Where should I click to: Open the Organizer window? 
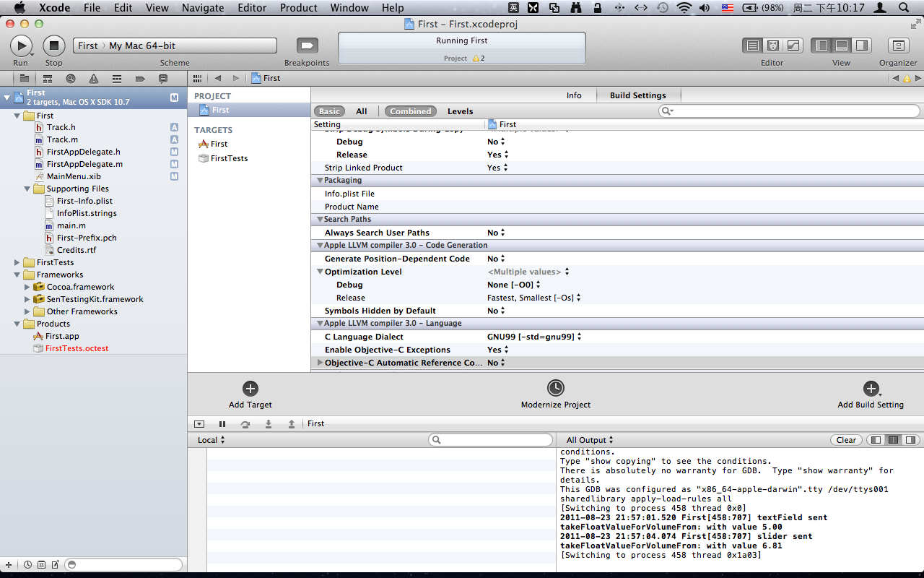(x=898, y=46)
